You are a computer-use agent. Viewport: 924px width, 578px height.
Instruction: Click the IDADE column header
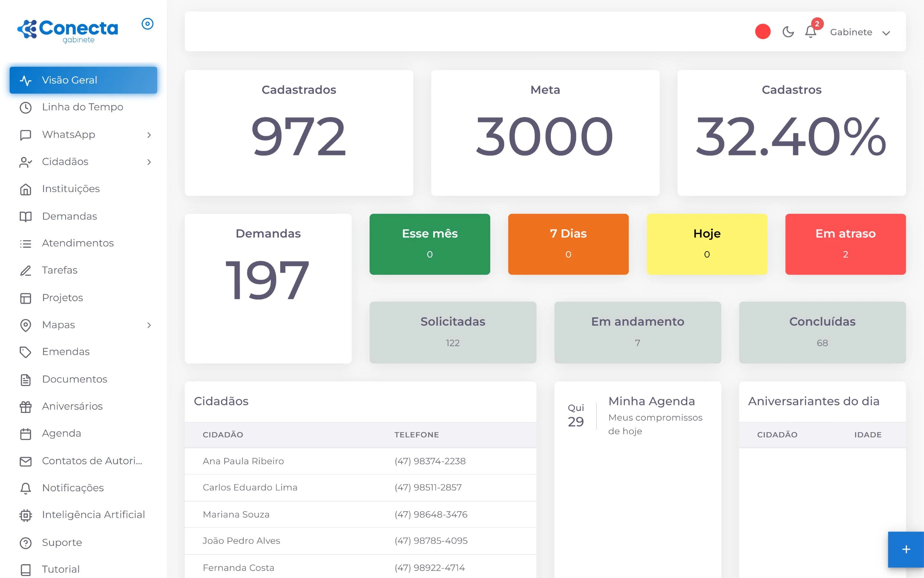click(868, 435)
